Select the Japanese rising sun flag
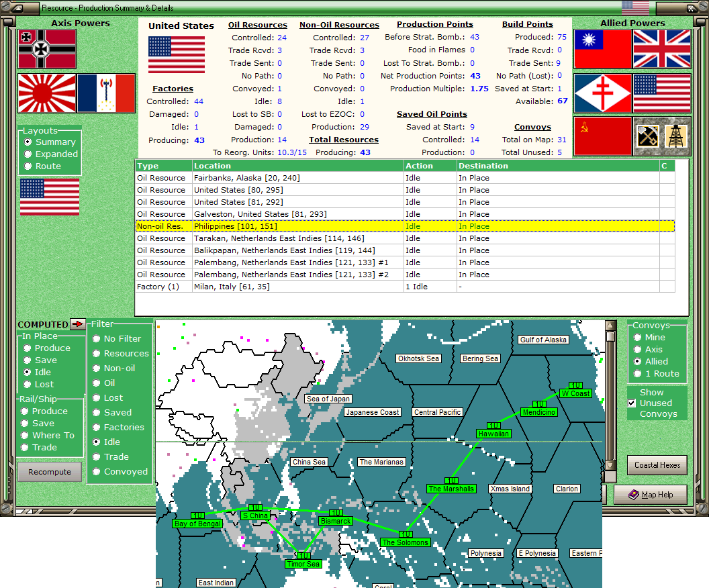709x588 pixels. tap(47, 93)
